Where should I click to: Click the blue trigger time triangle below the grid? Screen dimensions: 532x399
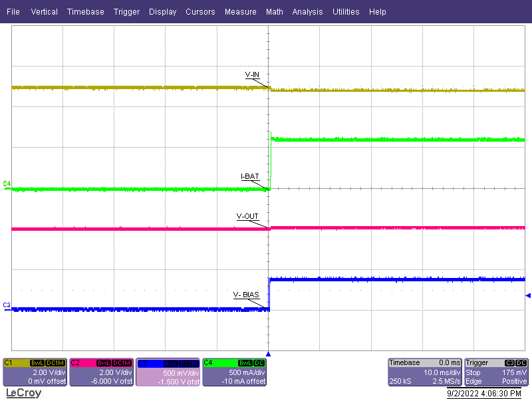pos(268,354)
